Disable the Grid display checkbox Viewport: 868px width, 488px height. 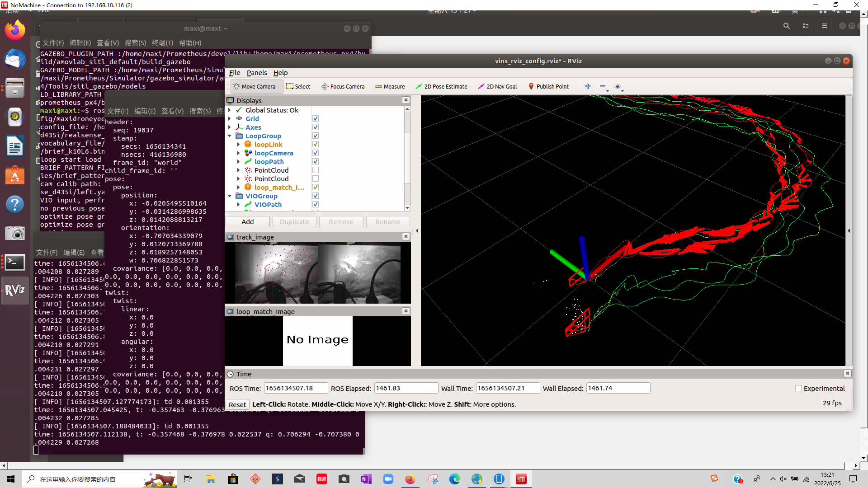pyautogui.click(x=316, y=118)
